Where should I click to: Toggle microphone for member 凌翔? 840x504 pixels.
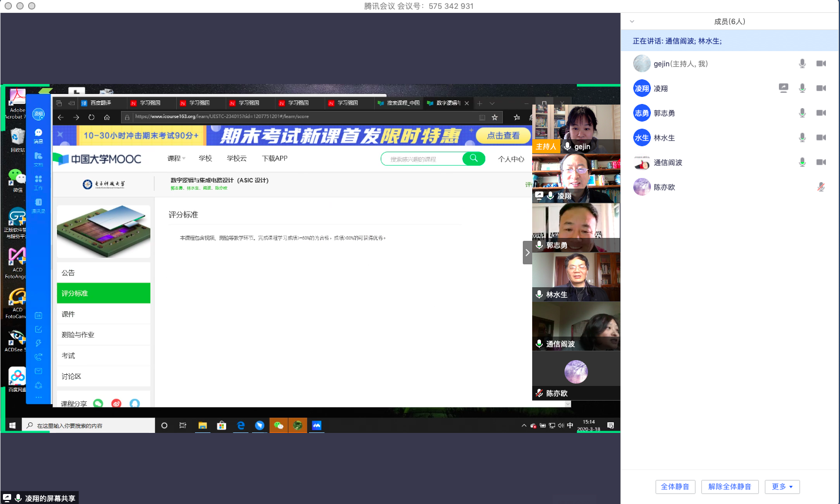point(802,88)
